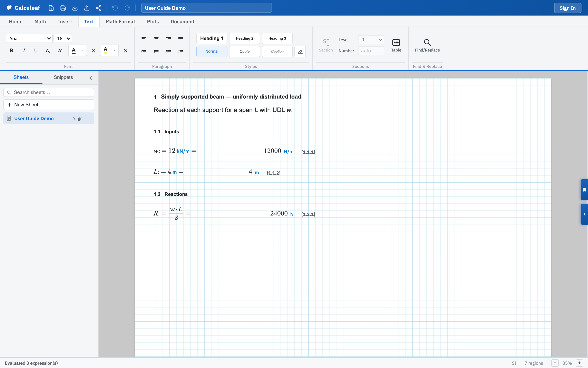Screen dimensions: 588x368
Task: Open the highlight color dropdown arrow
Action: coord(115,50)
